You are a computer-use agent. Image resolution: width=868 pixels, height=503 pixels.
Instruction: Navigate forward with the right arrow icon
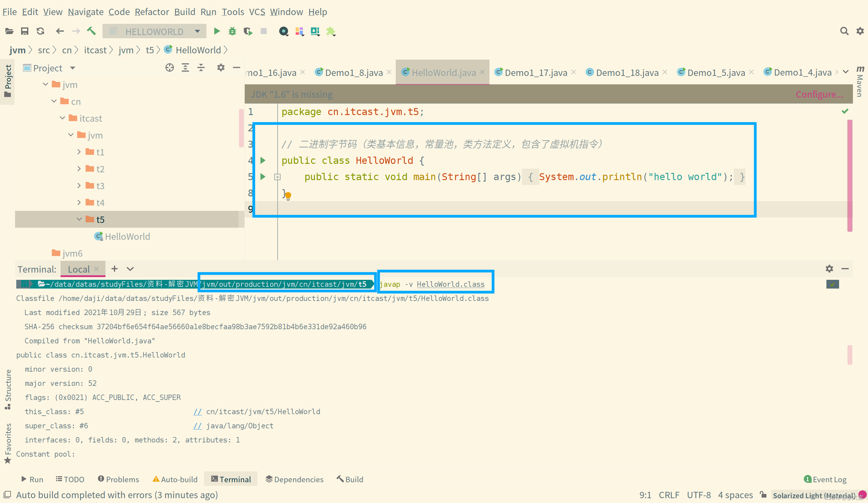pyautogui.click(x=76, y=31)
